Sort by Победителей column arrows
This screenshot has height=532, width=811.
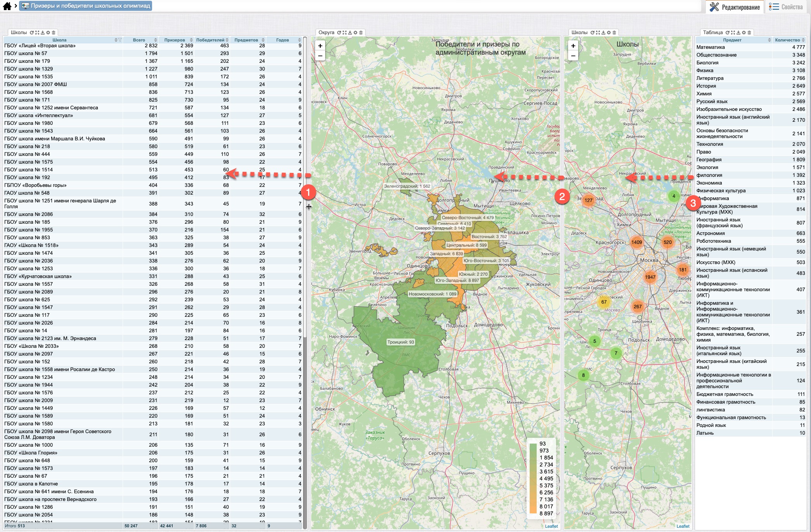pos(227,40)
